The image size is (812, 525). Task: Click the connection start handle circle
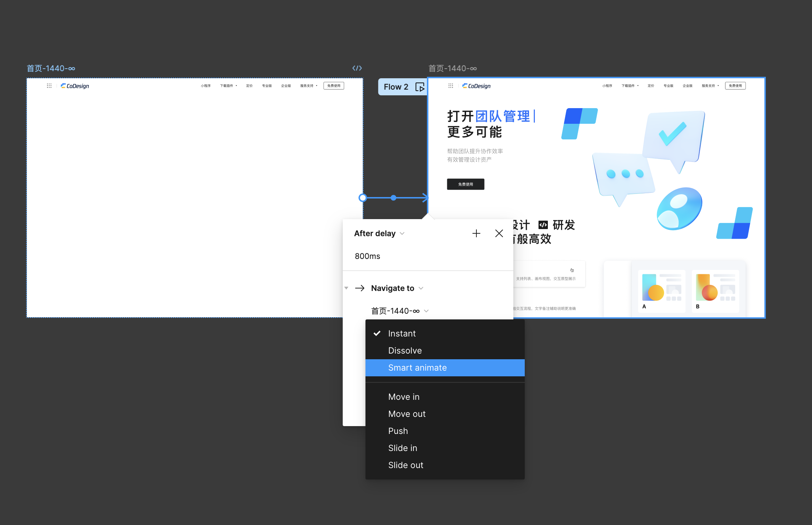click(363, 198)
